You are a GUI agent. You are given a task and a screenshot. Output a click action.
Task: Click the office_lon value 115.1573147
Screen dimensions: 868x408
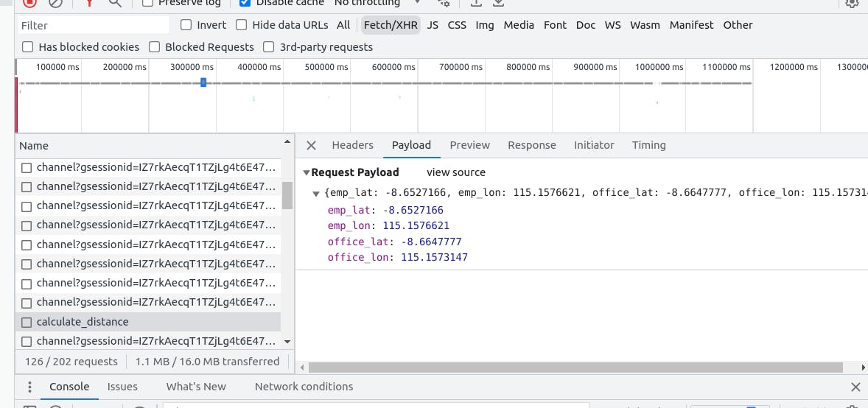pos(435,258)
